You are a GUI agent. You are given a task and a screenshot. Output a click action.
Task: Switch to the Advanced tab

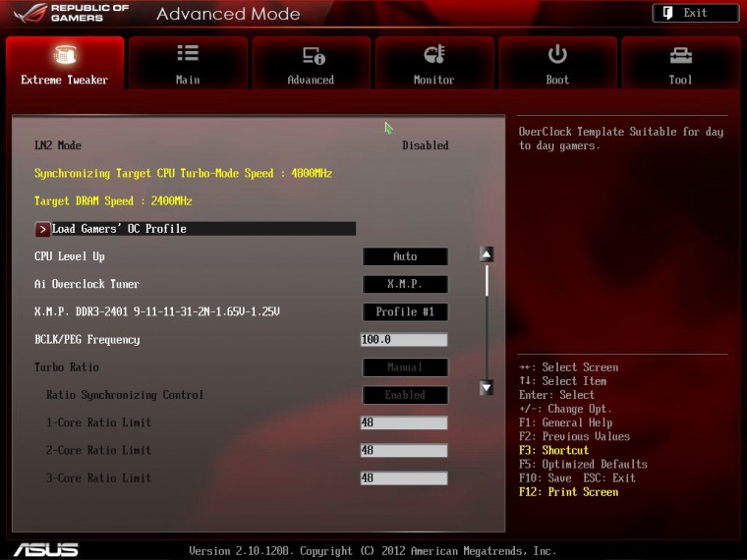click(x=312, y=62)
